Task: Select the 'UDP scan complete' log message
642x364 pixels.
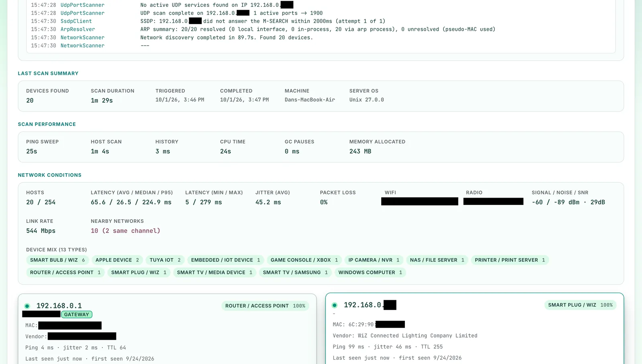Action: click(x=232, y=13)
